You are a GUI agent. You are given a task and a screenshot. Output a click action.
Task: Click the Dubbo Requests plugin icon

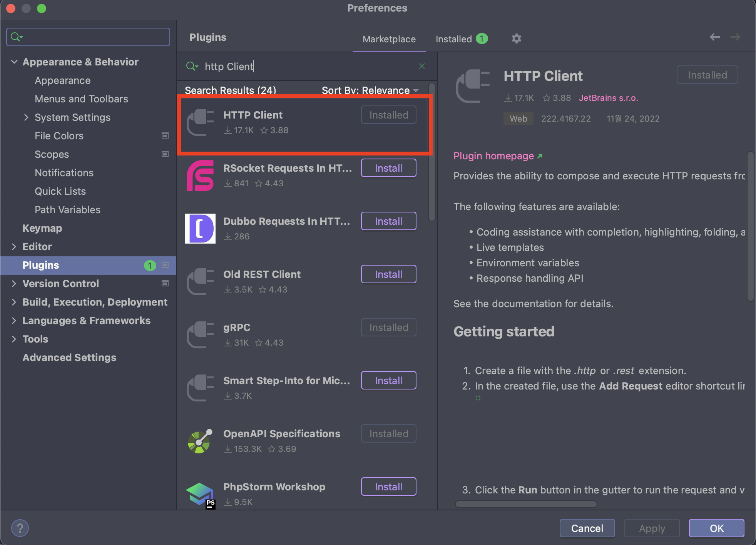click(x=200, y=229)
